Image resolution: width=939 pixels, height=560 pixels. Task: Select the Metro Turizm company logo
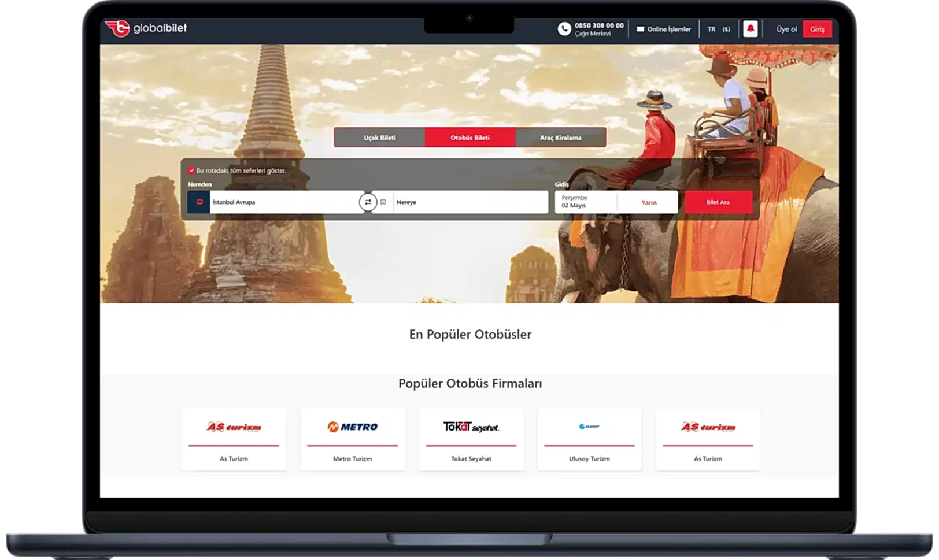coord(352,428)
